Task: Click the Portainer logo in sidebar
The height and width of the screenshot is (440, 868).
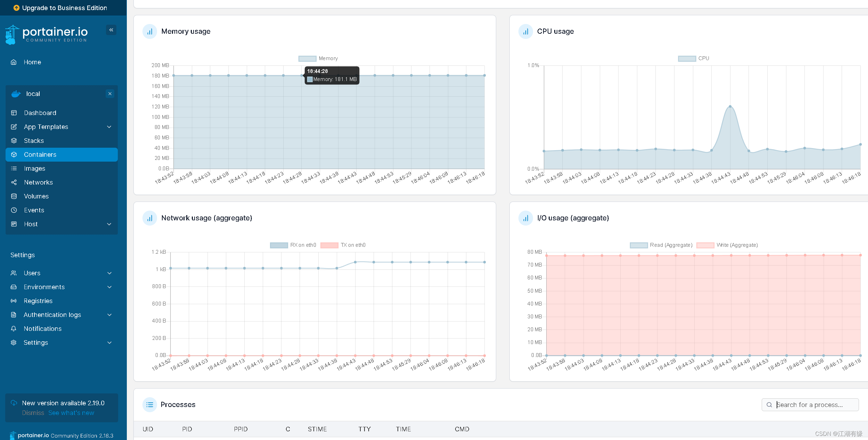Action: point(46,34)
